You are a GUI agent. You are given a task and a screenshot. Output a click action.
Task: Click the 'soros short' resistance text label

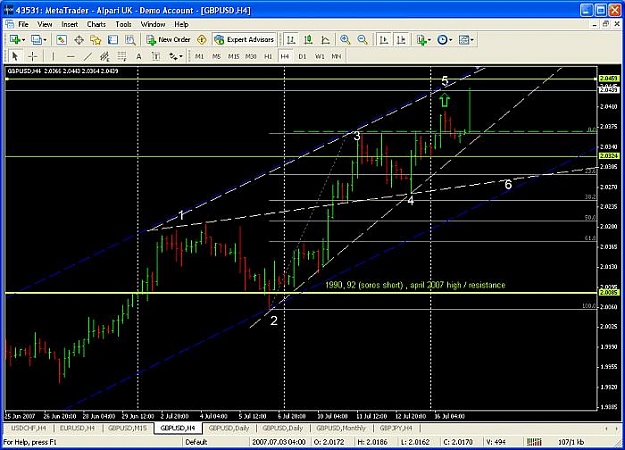click(x=415, y=285)
